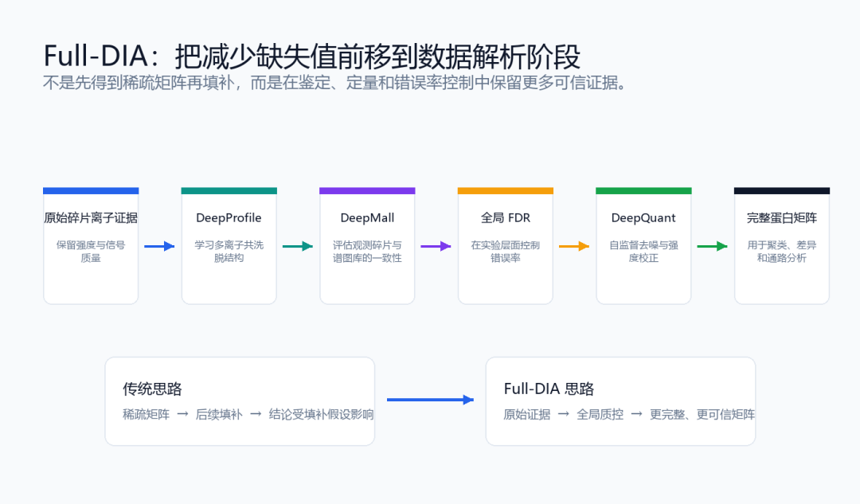Click the purple color bar atop DeepMall
Viewport: 860px width, 504px height.
[367, 191]
